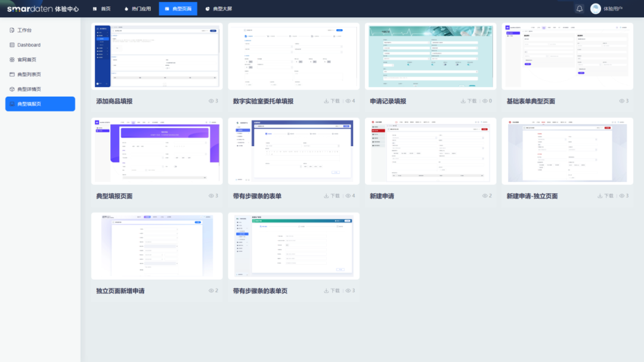Open the 带有步骤条的表单 thumbnail
Image resolution: width=644 pixels, height=362 pixels.
coord(293,151)
